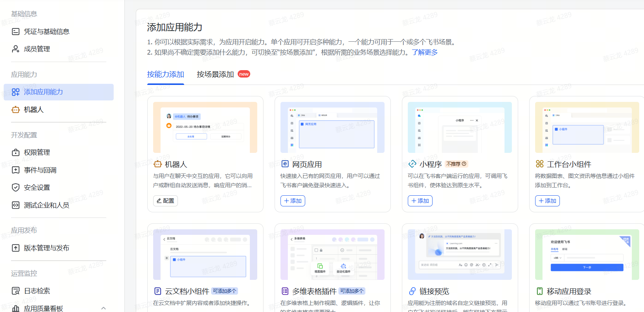
Task: Click the 不推荐 help question icon
Action: coord(464,164)
